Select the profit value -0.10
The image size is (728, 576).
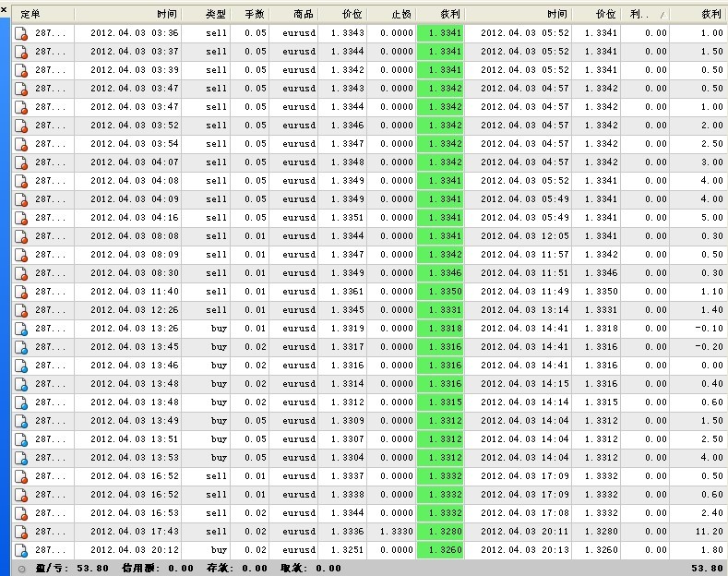pyautogui.click(x=710, y=329)
